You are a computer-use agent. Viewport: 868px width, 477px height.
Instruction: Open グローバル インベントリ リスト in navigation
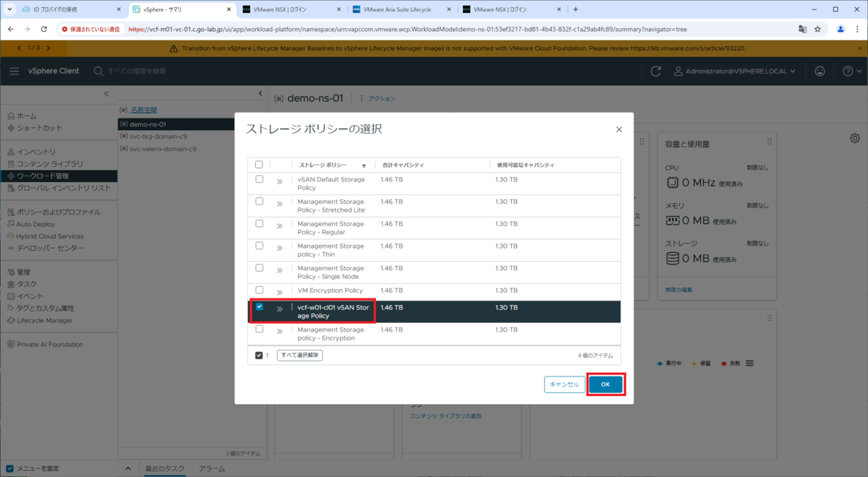pyautogui.click(x=64, y=188)
